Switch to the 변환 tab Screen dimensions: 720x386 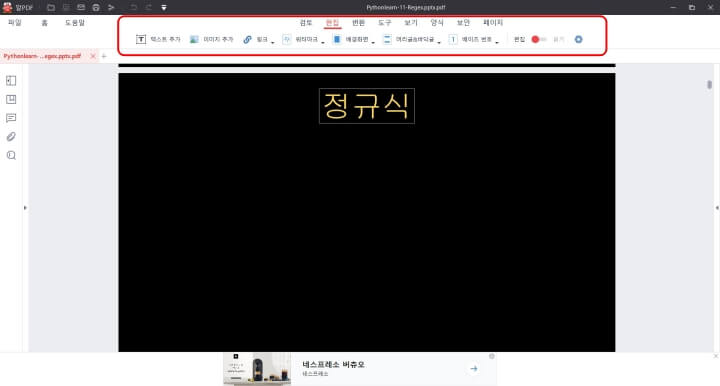(358, 22)
